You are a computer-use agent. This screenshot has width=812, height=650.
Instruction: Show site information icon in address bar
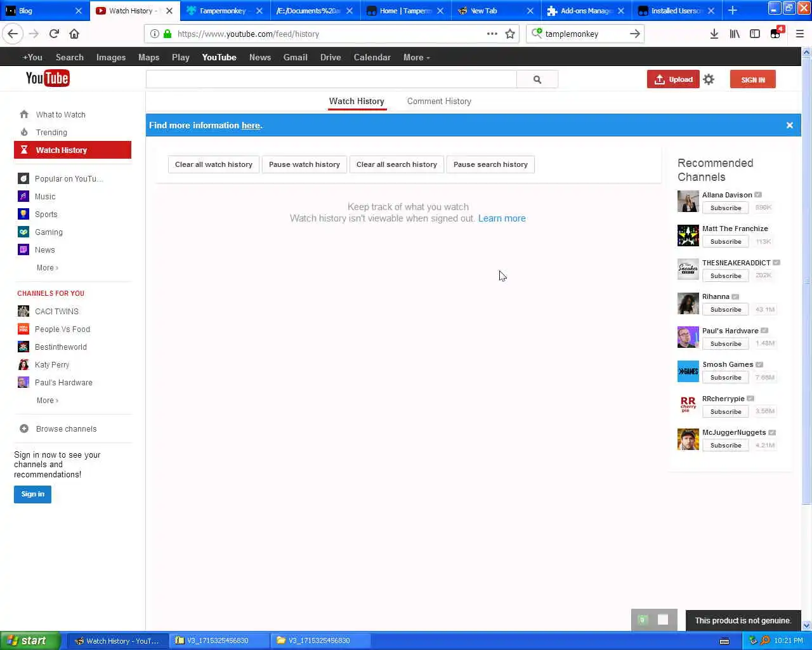[x=154, y=34]
